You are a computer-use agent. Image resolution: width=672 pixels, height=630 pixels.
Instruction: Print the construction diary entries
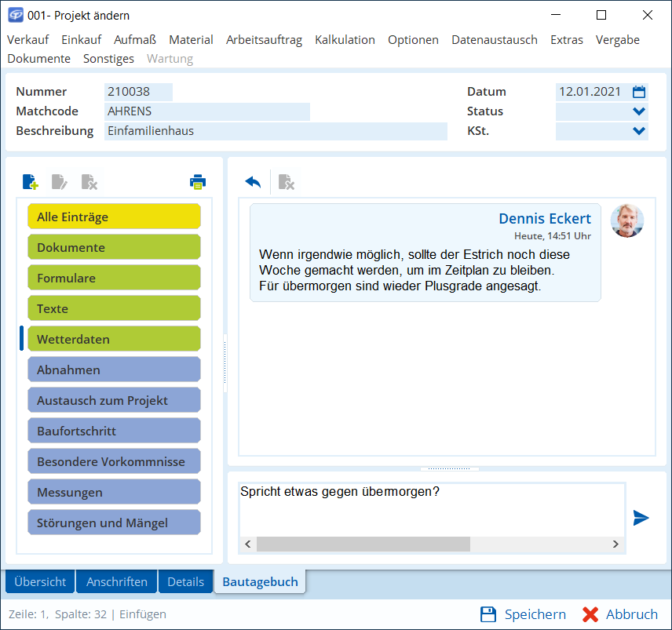(x=197, y=182)
